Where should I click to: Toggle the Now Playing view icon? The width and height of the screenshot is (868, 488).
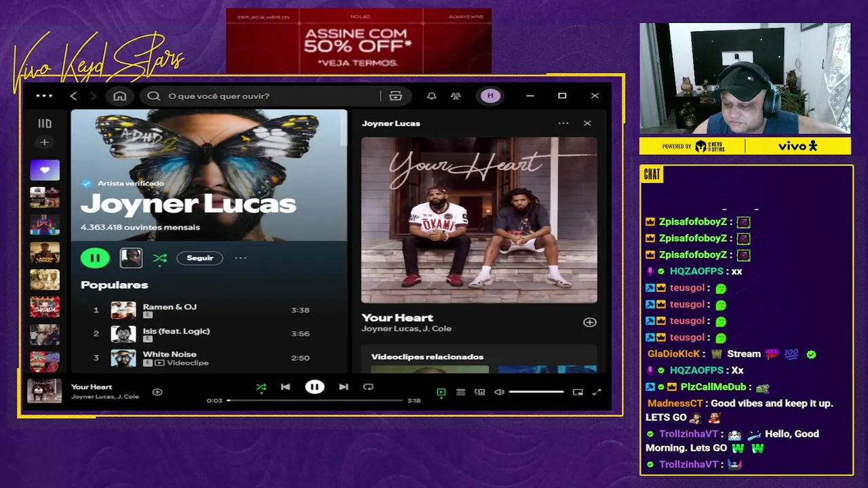441,392
